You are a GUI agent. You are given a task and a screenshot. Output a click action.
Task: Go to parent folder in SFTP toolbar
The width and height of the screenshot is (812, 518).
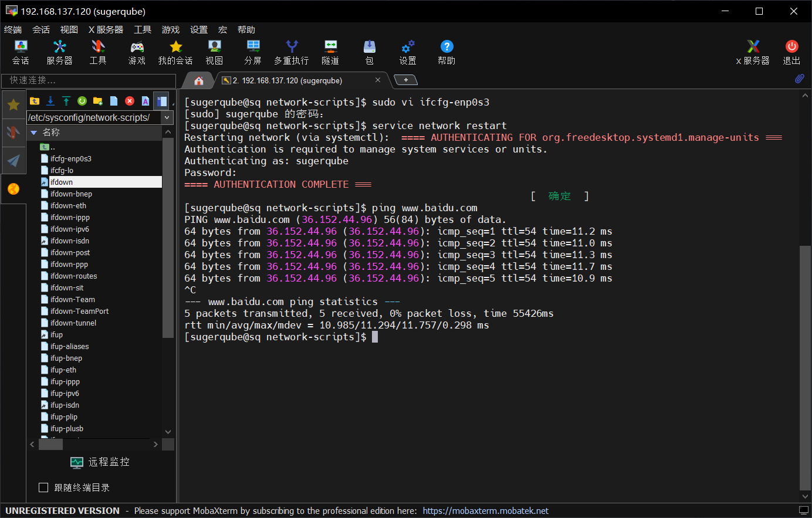tap(35, 101)
